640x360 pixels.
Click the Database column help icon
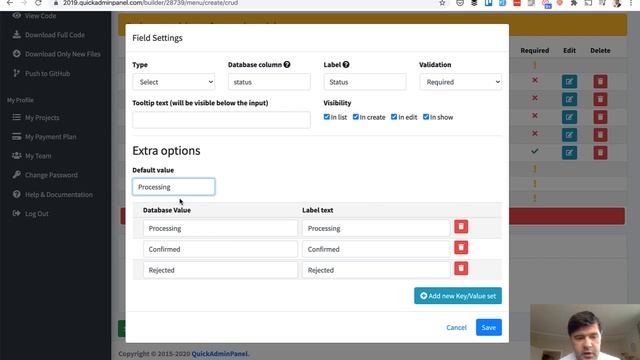(287, 64)
